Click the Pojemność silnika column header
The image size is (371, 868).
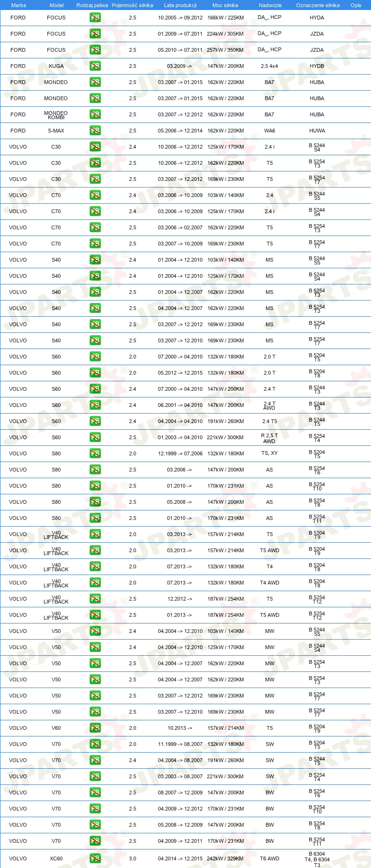pos(132,5)
